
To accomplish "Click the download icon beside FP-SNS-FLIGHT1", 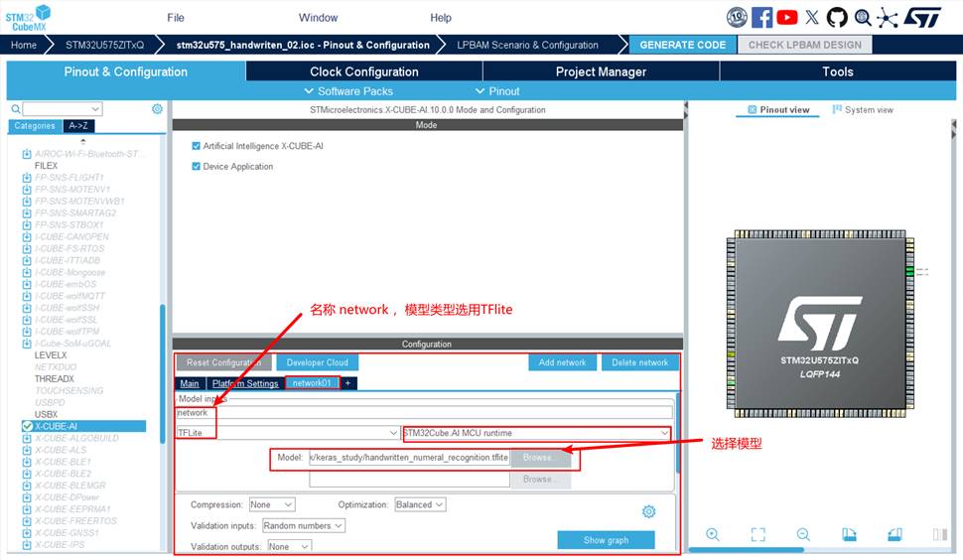I will pos(27,178).
